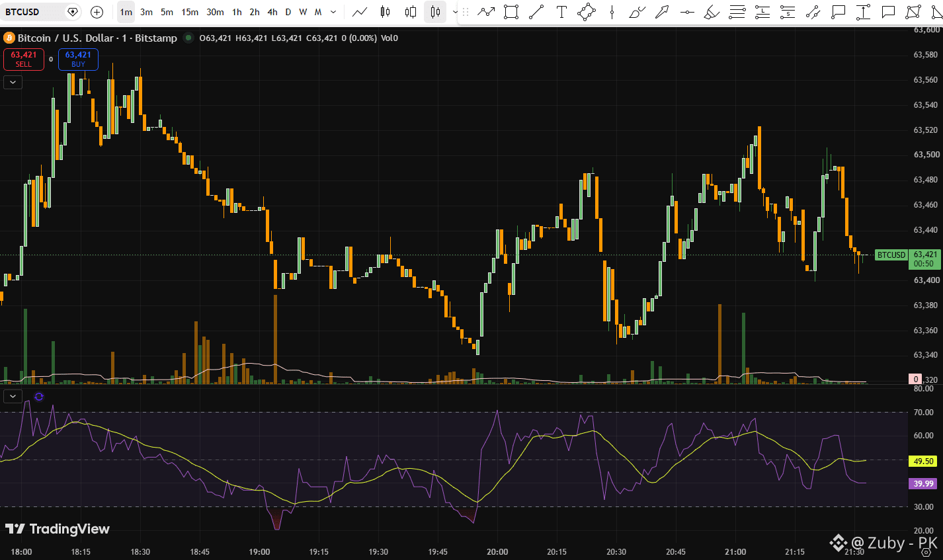Select the Short Position tool
This screenshot has height=560, width=943.
pos(788,12)
